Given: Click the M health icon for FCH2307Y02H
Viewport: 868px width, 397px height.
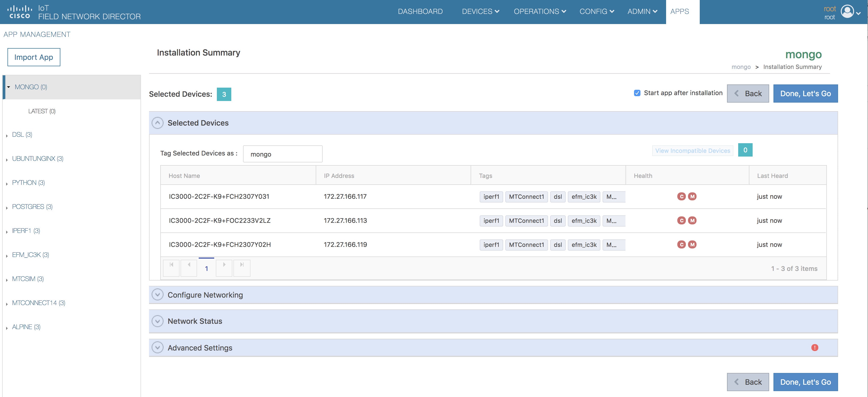Looking at the screenshot, I should pyautogui.click(x=692, y=244).
